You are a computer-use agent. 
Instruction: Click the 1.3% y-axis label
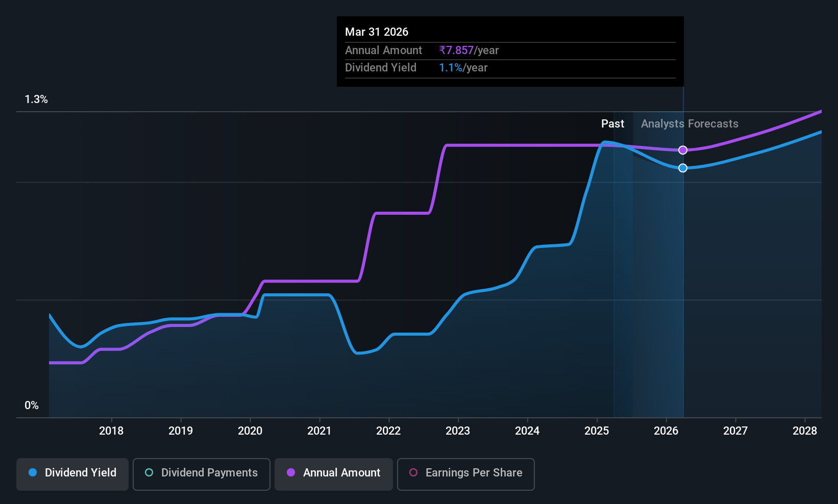(36, 99)
